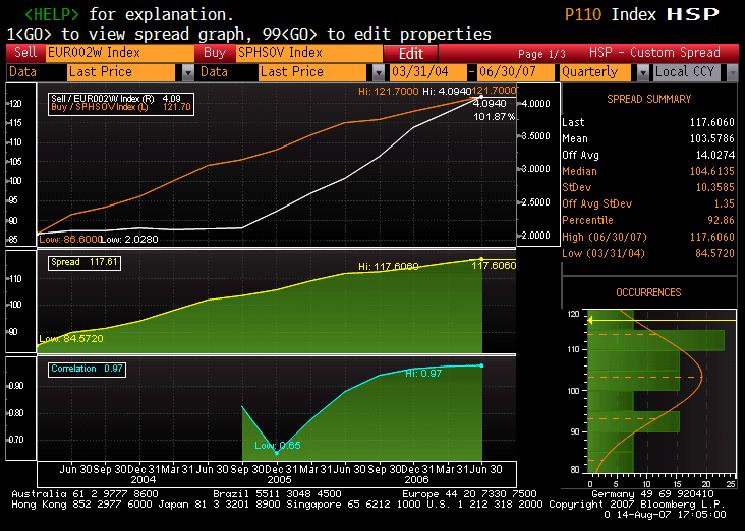
Task: Click the OCCURRENCES heading
Action: pos(649,293)
